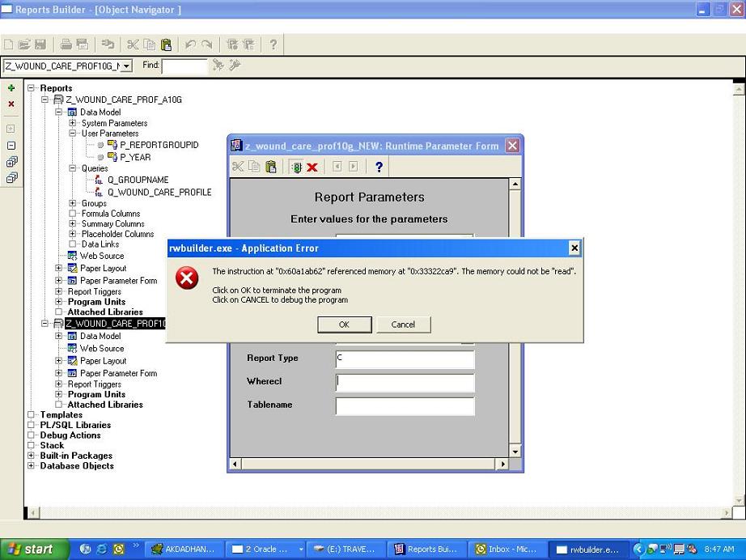Select the Q_GROUPNAME query item
Viewport: 746px width, 560px height.
138,180
